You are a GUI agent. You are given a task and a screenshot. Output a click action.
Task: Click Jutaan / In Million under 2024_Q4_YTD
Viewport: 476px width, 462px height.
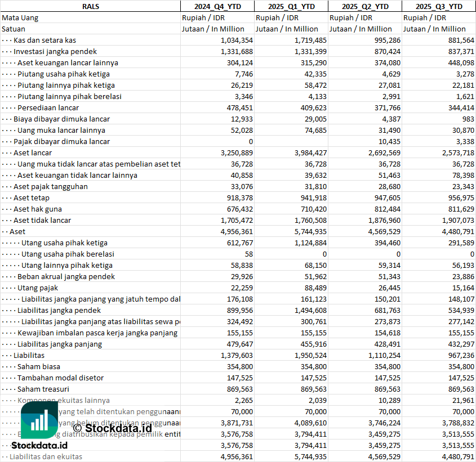tap(213, 29)
